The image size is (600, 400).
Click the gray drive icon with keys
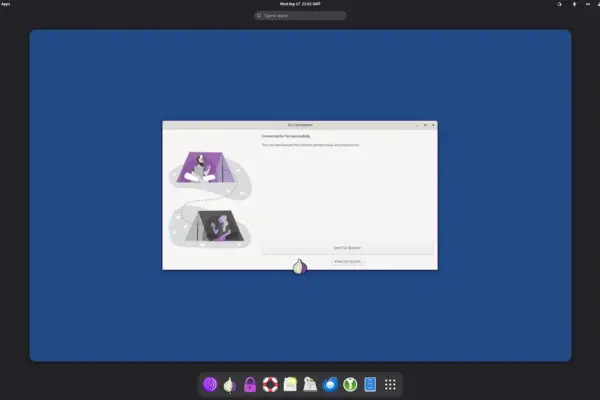pos(310,384)
